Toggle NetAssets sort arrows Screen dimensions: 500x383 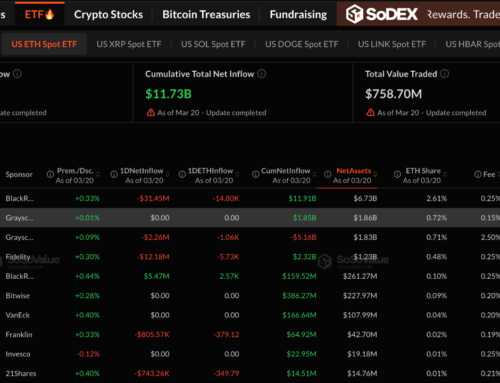click(x=375, y=174)
